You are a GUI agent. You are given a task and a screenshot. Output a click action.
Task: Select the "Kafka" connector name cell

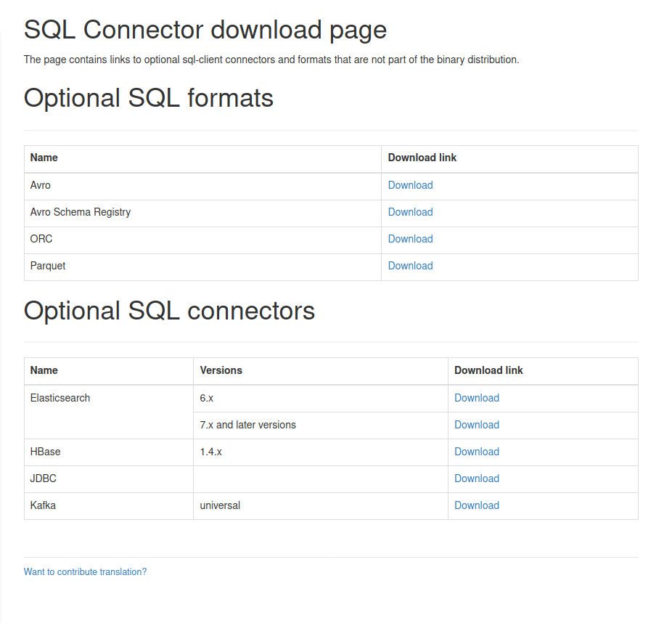point(109,506)
